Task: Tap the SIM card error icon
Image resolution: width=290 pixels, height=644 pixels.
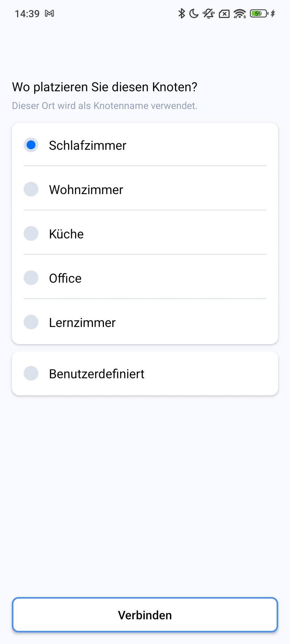Action: pos(224,14)
